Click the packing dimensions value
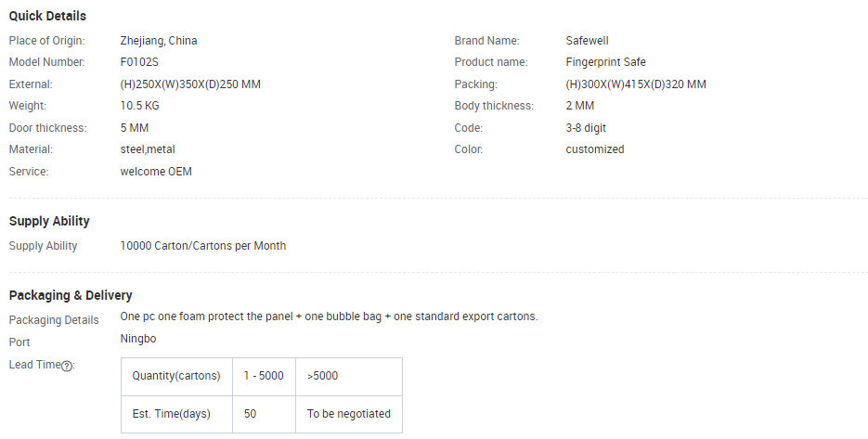The height and width of the screenshot is (439, 868). pyautogui.click(x=636, y=84)
